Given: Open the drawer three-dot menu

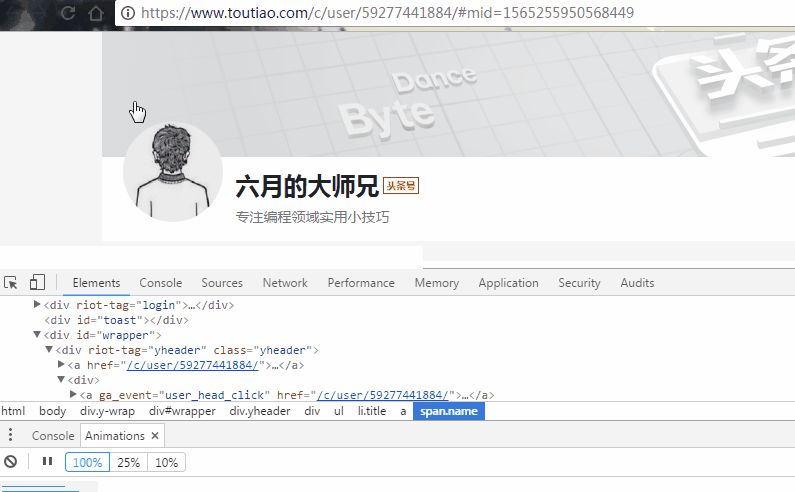Looking at the screenshot, I should (10, 435).
